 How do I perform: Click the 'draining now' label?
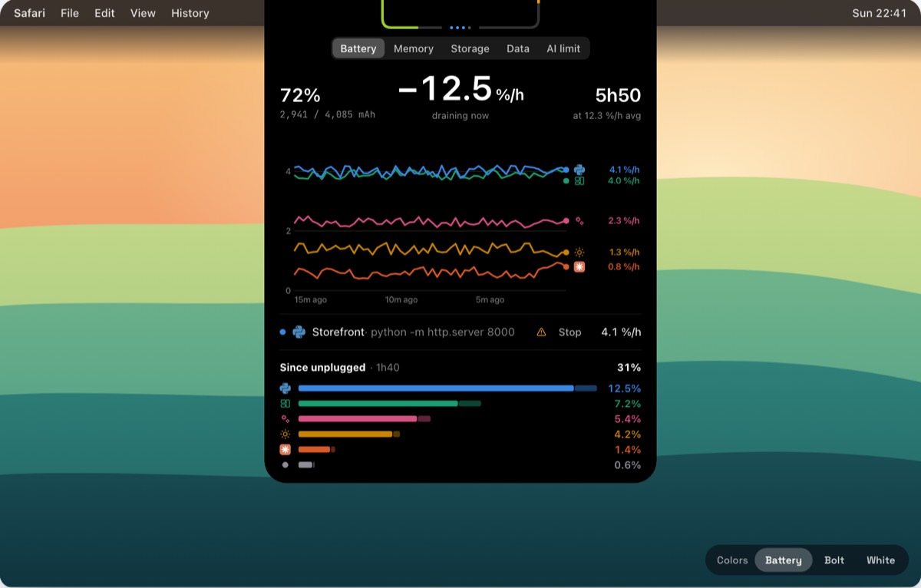click(460, 116)
